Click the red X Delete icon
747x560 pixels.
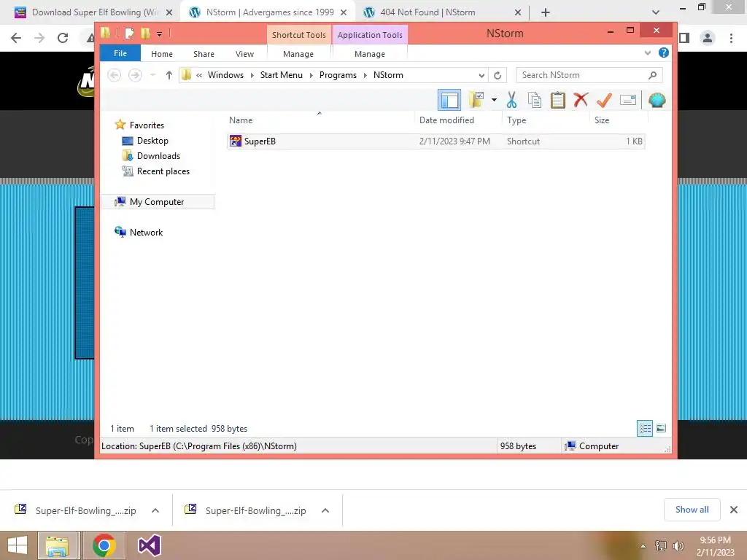[581, 100]
